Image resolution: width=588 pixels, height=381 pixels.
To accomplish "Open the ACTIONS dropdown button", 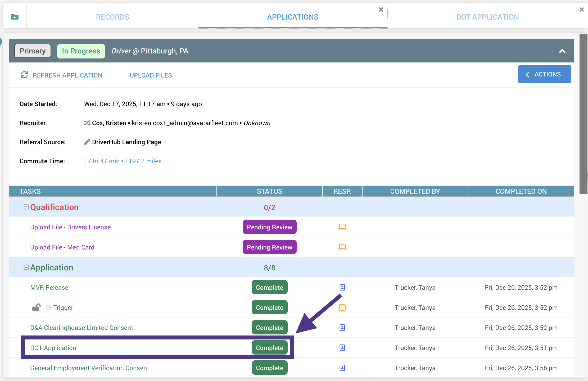I will click(x=544, y=74).
